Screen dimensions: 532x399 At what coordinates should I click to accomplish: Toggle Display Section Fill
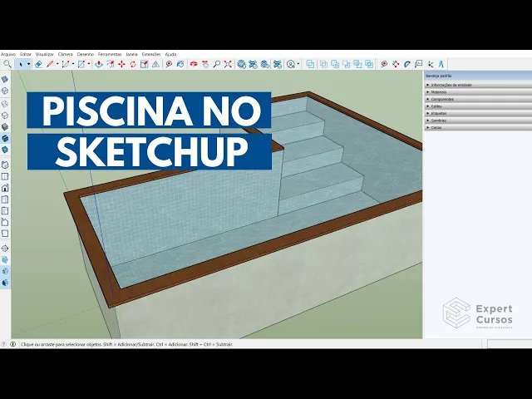[5, 283]
